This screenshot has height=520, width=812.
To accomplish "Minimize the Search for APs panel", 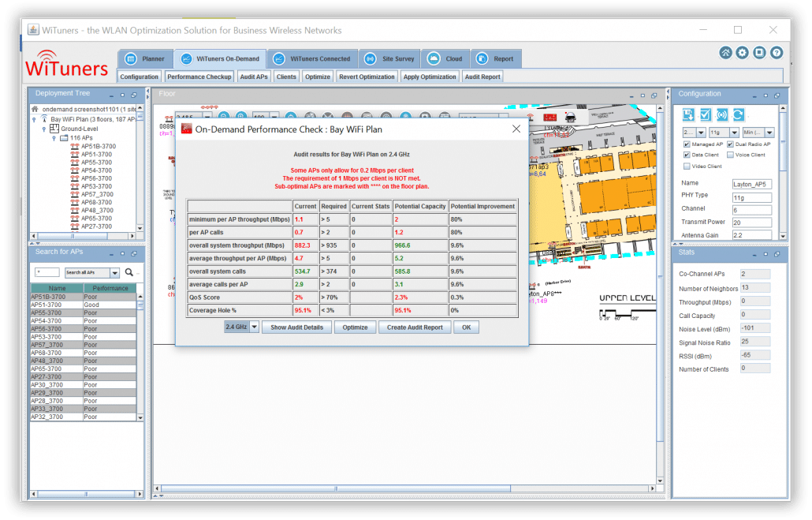I will (x=111, y=254).
